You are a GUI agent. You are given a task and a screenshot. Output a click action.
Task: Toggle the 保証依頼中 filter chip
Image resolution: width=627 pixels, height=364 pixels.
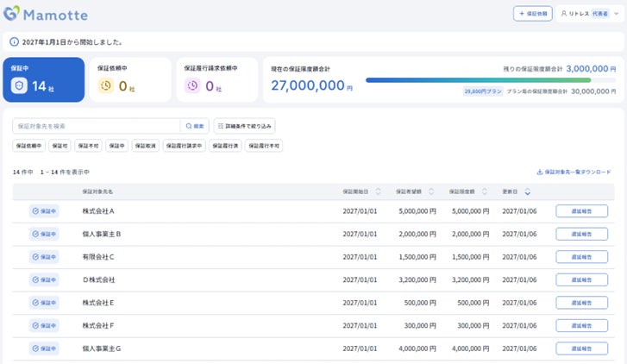pyautogui.click(x=28, y=146)
